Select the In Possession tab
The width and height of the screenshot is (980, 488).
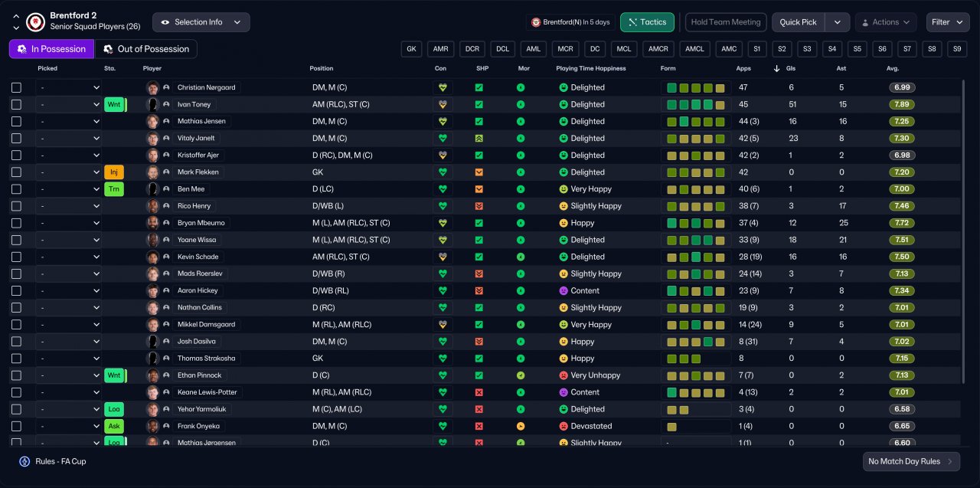51,49
